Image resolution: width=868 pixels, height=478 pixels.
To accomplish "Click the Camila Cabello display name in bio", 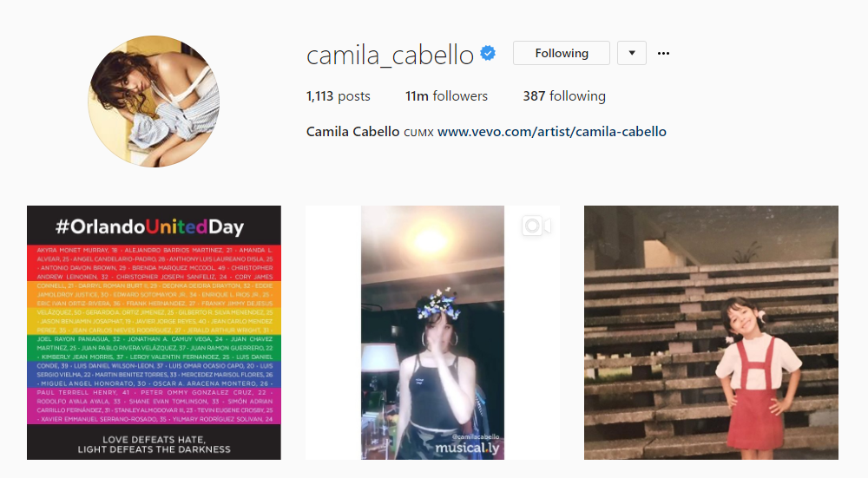I will (x=352, y=132).
